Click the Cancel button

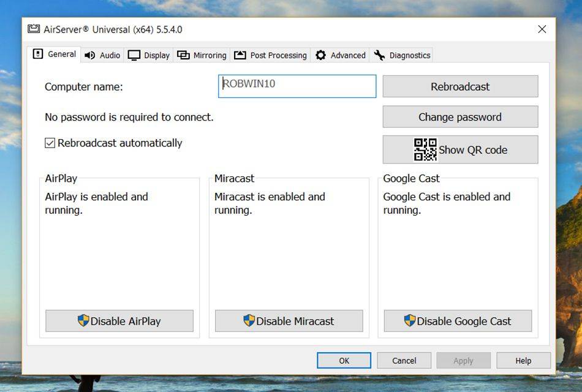click(404, 360)
